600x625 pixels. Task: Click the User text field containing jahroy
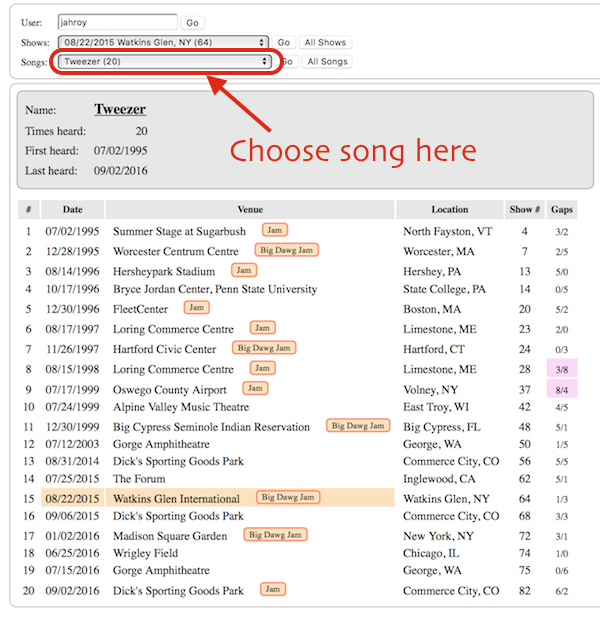tap(116, 22)
